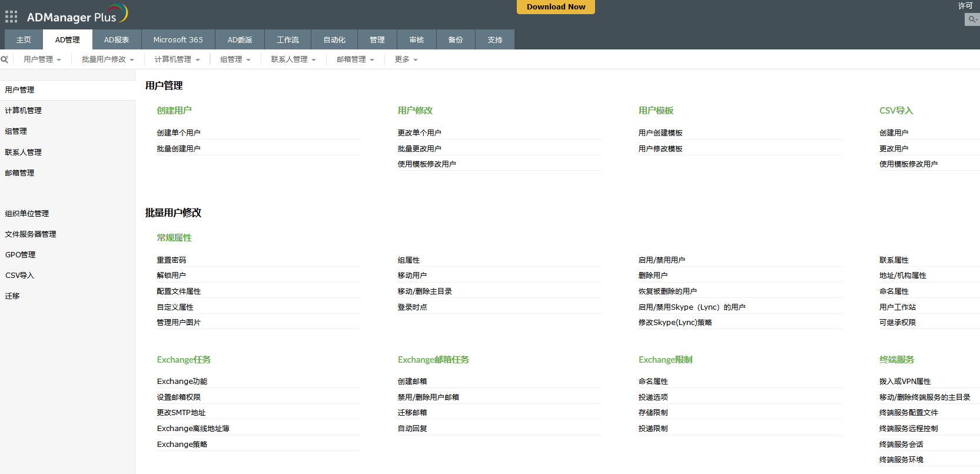The width and height of the screenshot is (980, 474).
Task: Click the ADManager Plus logo
Action: pyautogui.click(x=77, y=15)
